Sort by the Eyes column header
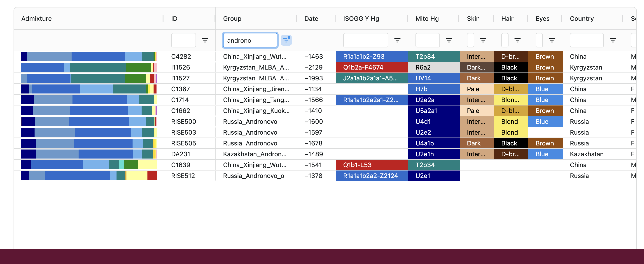Viewport: 644px width, 264px height. tap(542, 19)
